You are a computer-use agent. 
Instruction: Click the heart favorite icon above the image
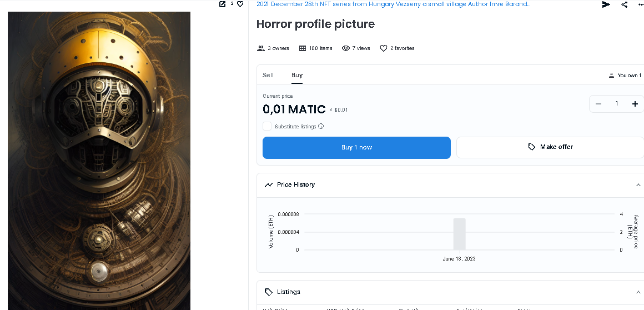pyautogui.click(x=240, y=4)
